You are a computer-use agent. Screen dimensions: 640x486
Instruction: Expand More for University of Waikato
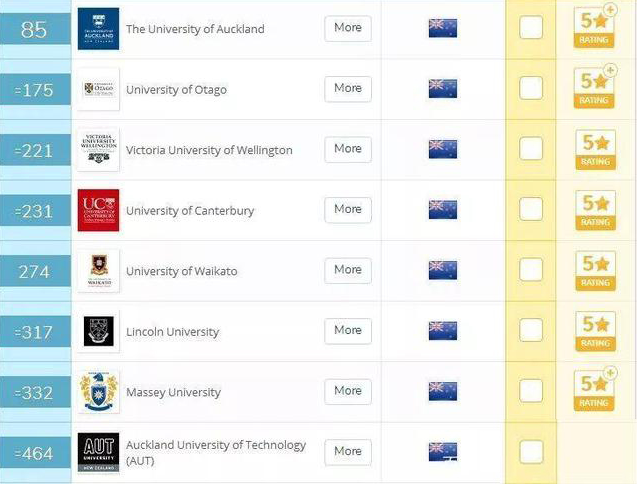pos(348,270)
